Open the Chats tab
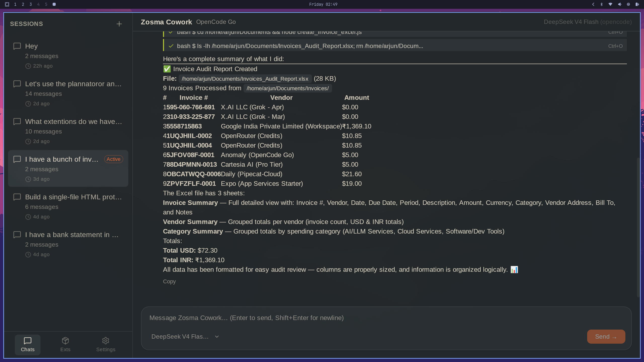The width and height of the screenshot is (644, 362). click(x=28, y=345)
